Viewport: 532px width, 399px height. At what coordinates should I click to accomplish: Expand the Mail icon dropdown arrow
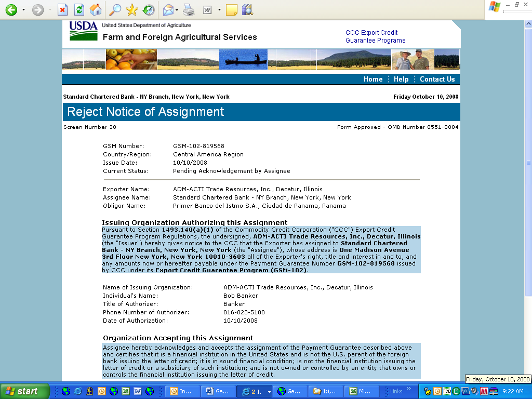(177, 10)
